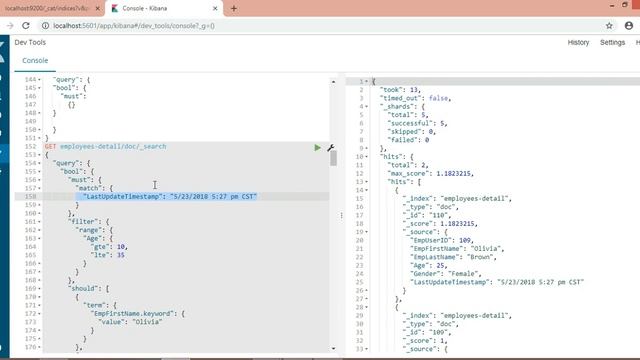The height and width of the screenshot is (360, 640).
Task: Close the Console - Kibana tab
Action: click(215, 8)
